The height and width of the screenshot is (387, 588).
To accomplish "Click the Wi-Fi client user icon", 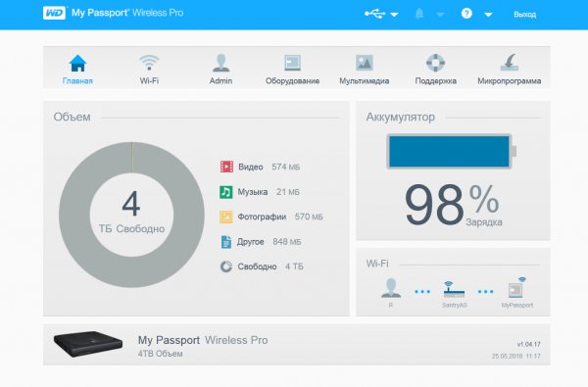I will pyautogui.click(x=391, y=288).
